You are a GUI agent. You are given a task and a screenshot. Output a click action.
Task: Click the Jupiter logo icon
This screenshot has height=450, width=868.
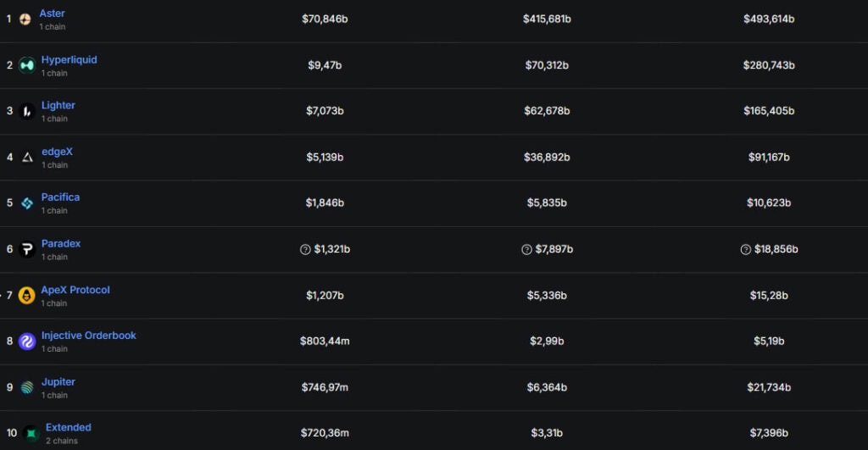26,387
